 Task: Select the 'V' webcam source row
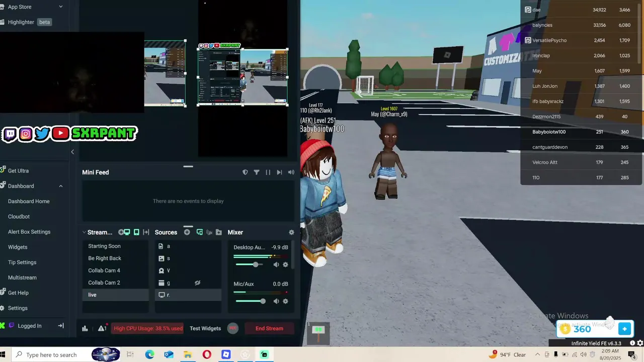coord(188,270)
